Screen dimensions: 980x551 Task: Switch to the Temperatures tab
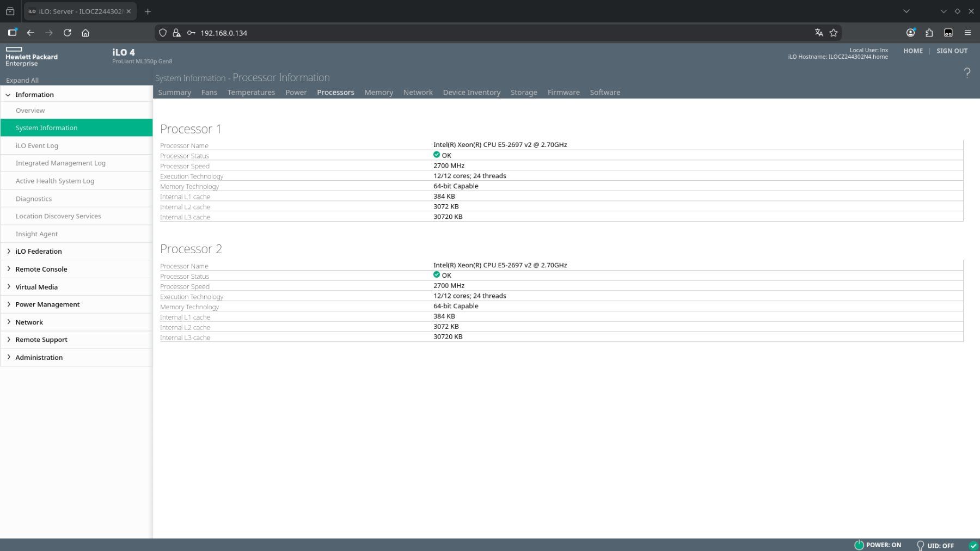pos(251,93)
